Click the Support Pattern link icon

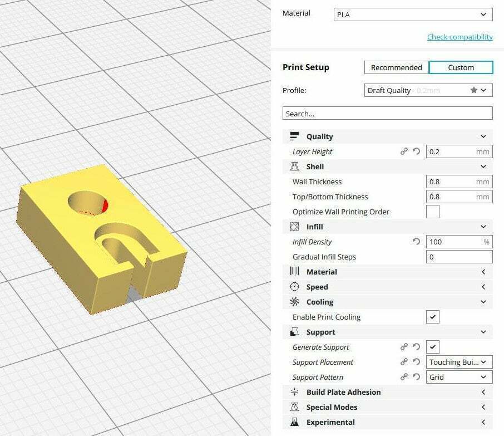[x=404, y=376]
